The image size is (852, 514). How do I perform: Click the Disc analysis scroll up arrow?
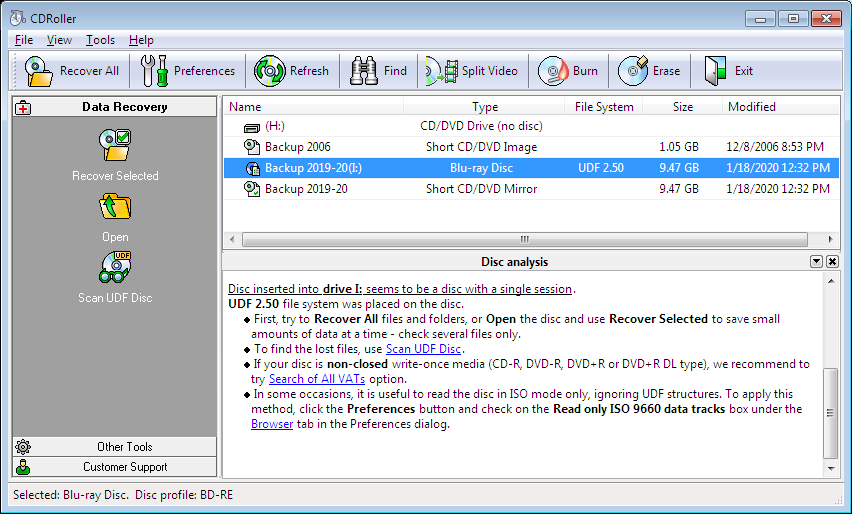click(x=831, y=281)
